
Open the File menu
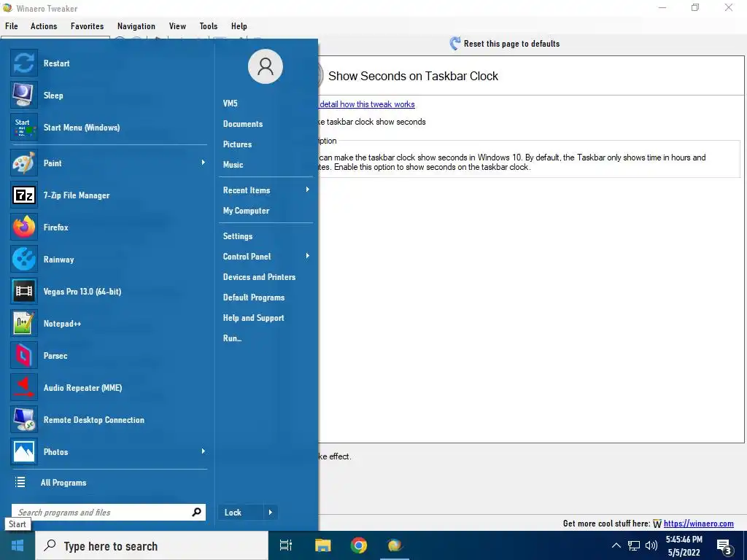pyautogui.click(x=12, y=26)
